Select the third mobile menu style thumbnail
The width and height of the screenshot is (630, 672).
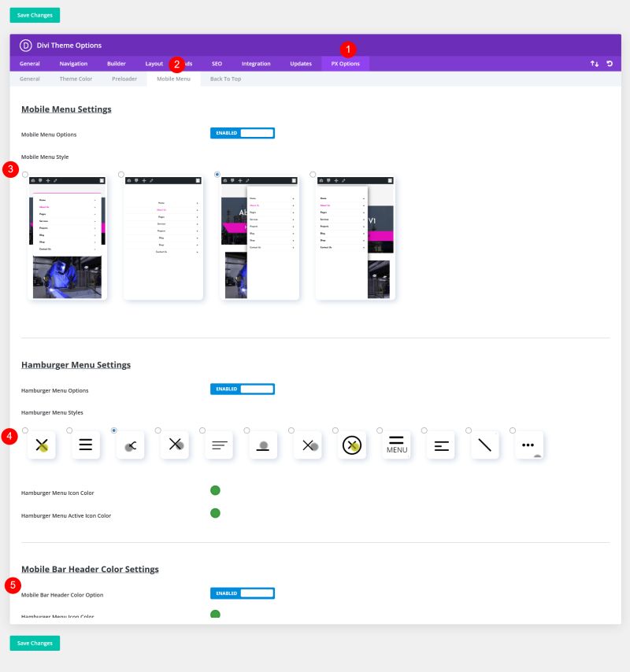click(260, 236)
